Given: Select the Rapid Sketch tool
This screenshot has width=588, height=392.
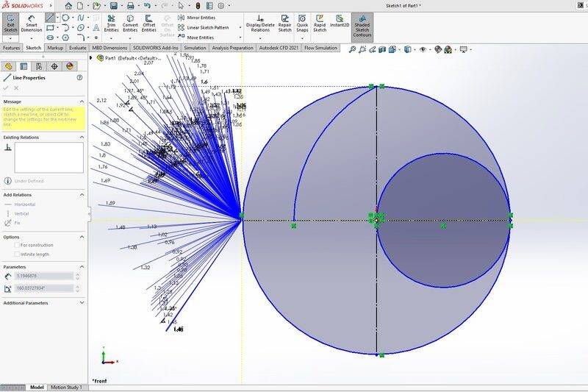Looking at the screenshot, I should (x=320, y=24).
